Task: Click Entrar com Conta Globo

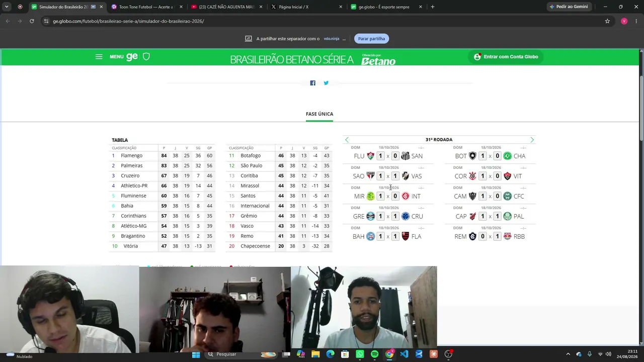Action: (x=506, y=57)
